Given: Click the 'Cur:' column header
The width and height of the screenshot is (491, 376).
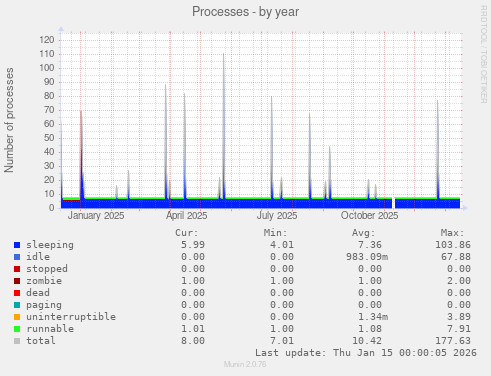Looking at the screenshot, I should coord(187,233).
